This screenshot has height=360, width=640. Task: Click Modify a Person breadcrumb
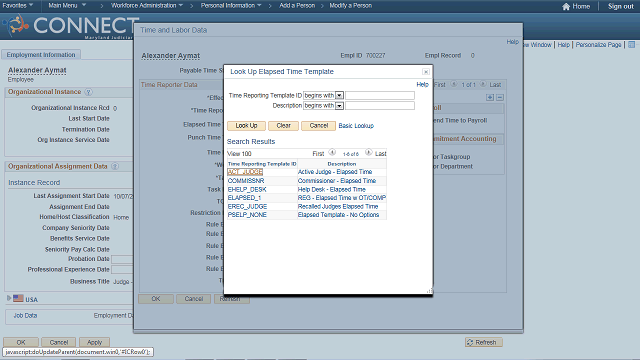351,6
